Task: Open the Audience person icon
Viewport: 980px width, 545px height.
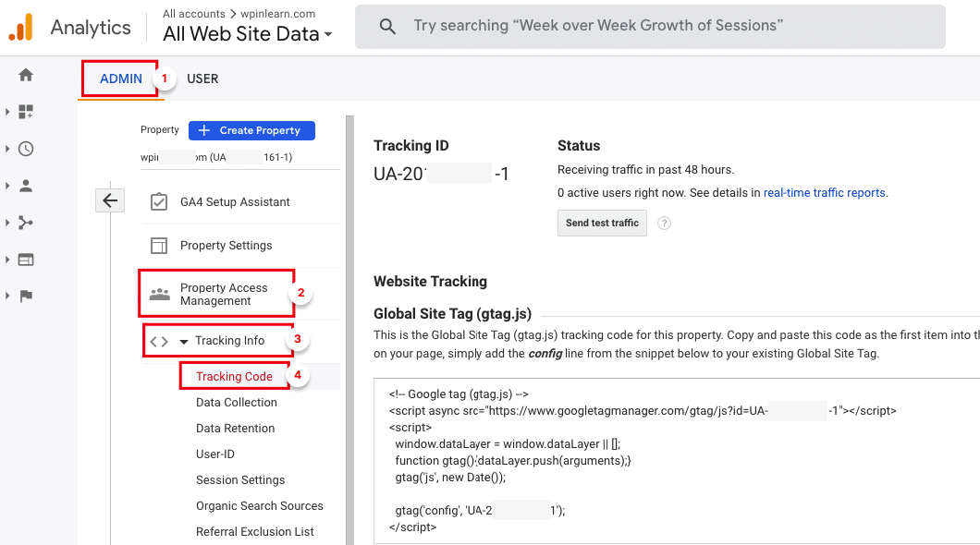Action: pyautogui.click(x=26, y=186)
